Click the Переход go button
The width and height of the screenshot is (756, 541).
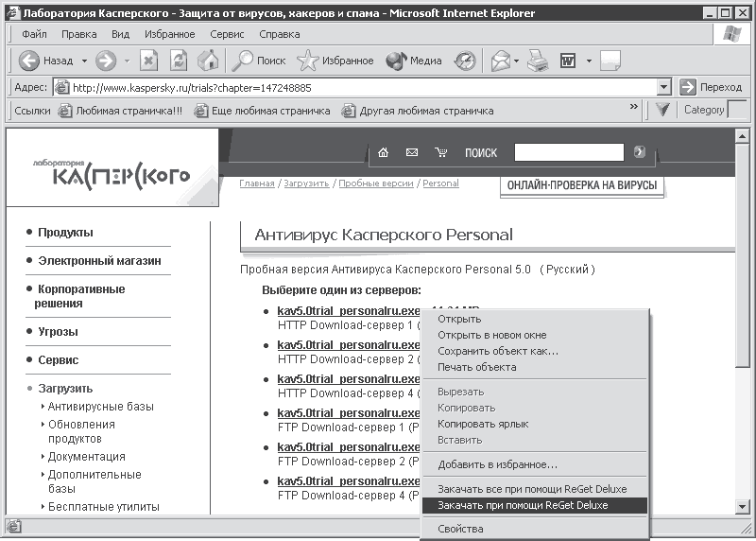[x=711, y=87]
